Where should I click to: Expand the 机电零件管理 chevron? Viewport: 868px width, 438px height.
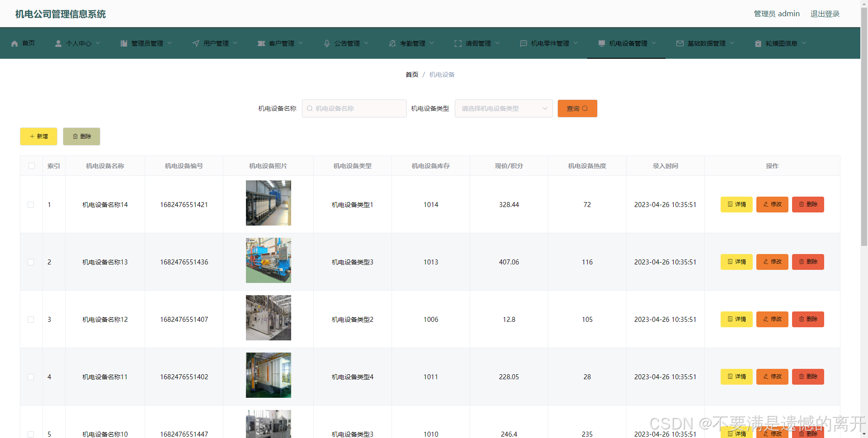click(x=576, y=43)
